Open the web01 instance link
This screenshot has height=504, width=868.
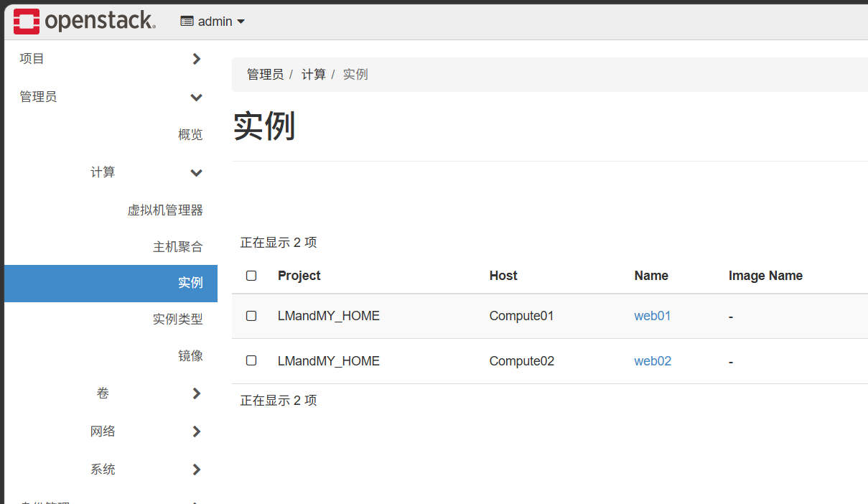[653, 316]
